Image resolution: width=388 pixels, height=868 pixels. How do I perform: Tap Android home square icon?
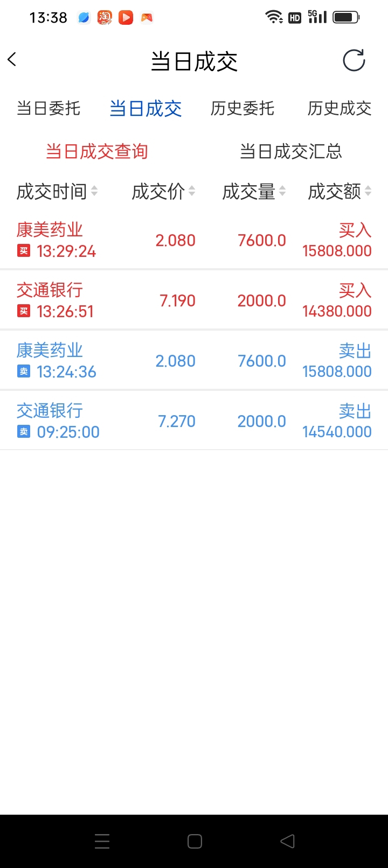195,841
